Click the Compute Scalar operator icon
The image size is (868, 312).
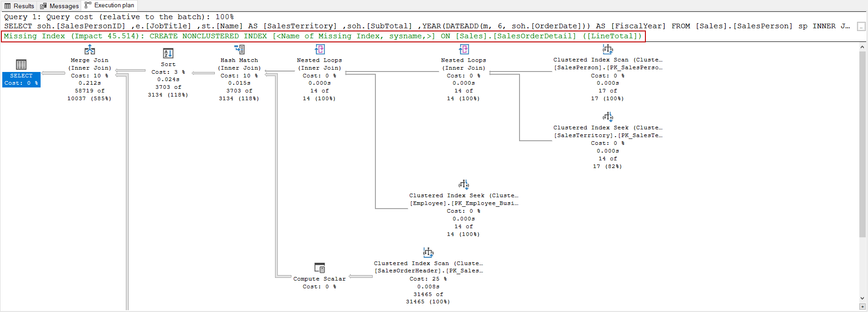point(320,267)
